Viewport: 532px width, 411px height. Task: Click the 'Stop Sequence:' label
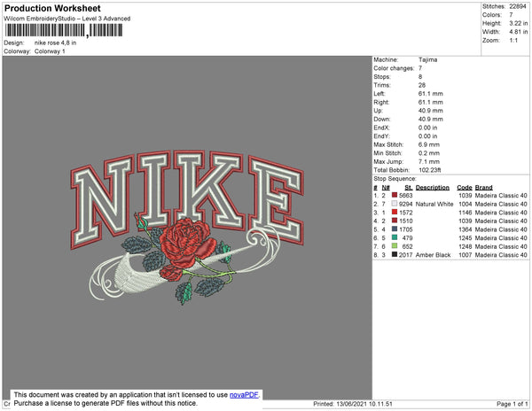[395, 179]
